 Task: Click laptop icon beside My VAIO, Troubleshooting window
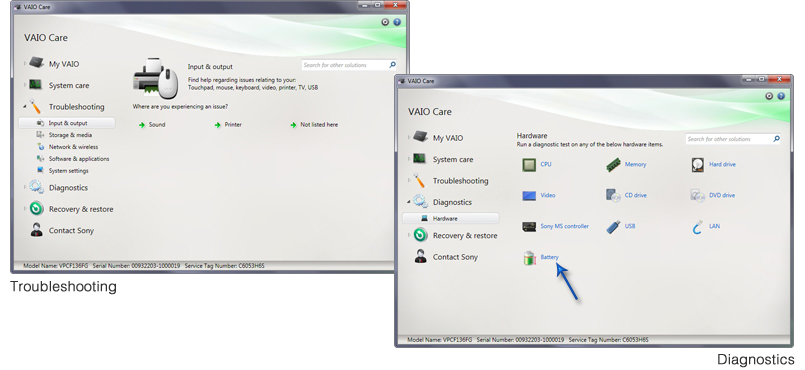point(36,63)
